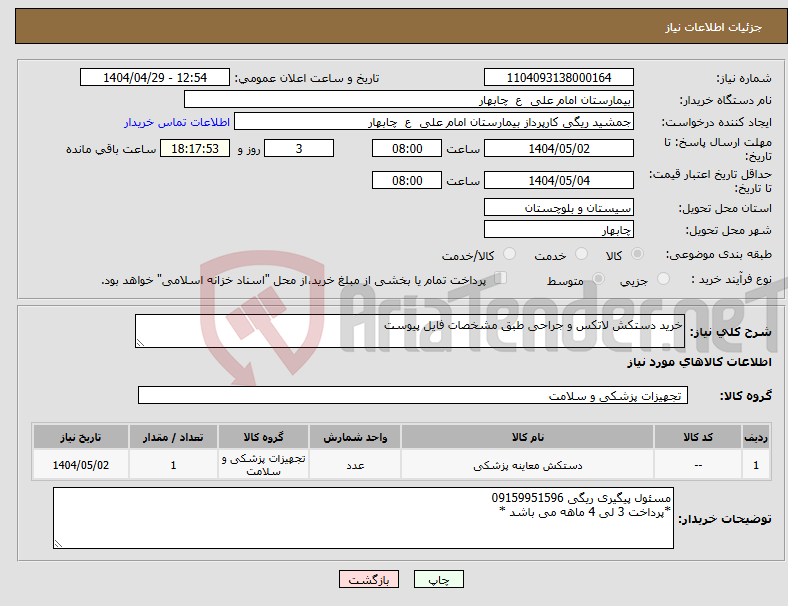Image resolution: width=788 pixels, height=606 pixels.
Task: Click the نوع فرآیند خرید label
Action: pyautogui.click(x=731, y=279)
